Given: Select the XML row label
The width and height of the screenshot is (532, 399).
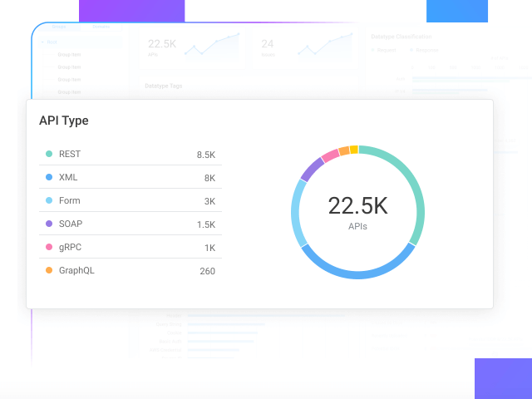Looking at the screenshot, I should 68,177.
